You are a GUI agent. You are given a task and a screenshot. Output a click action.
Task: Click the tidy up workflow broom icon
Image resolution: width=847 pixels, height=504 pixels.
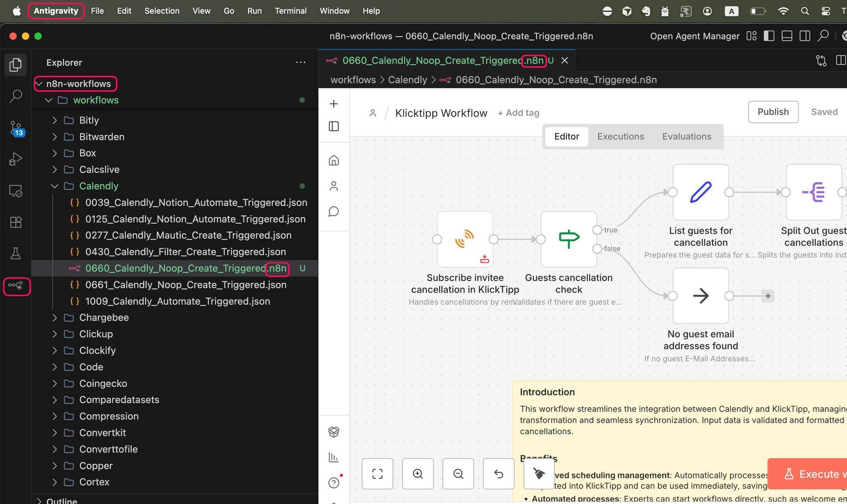pos(538,474)
